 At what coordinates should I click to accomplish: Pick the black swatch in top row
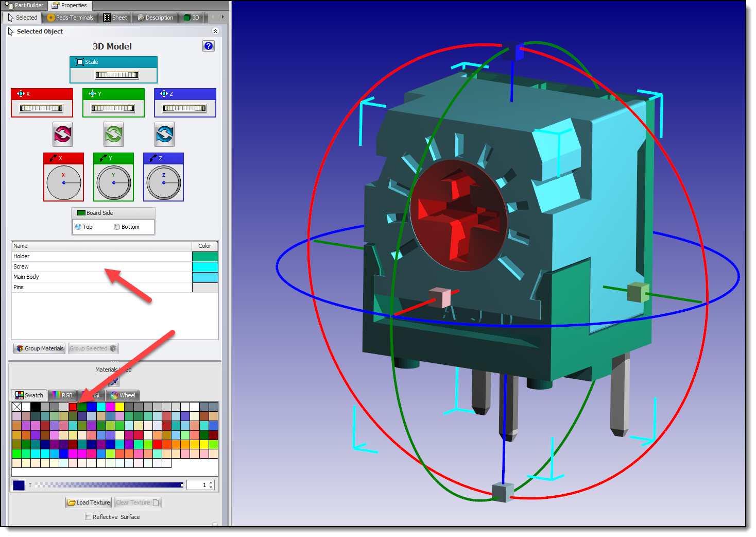(36, 407)
